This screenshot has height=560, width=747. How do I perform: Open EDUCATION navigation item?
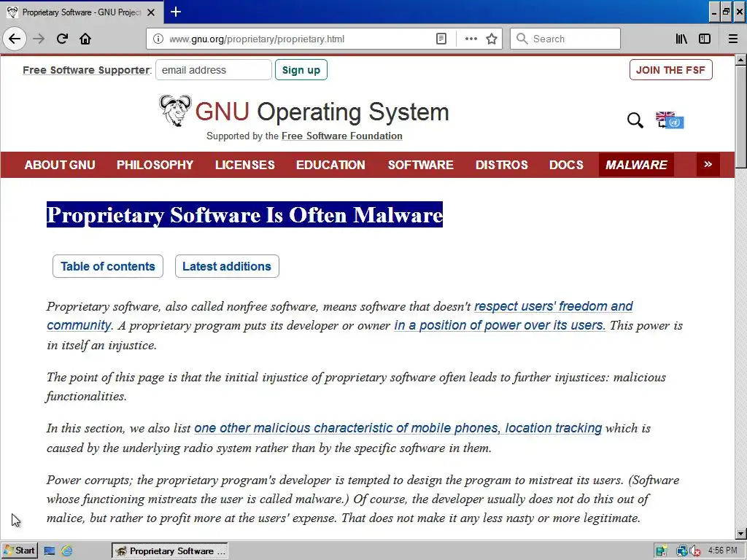330,165
